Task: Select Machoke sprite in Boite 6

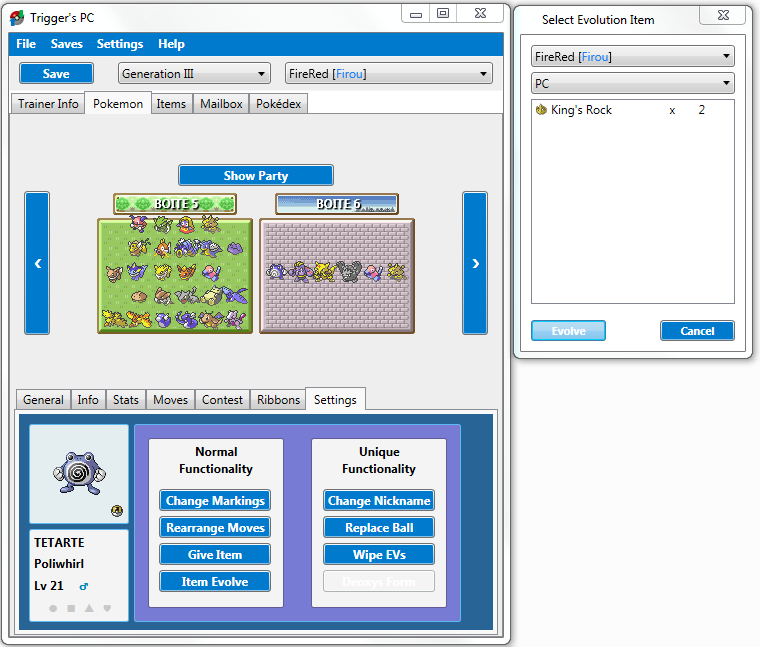Action: pyautogui.click(x=301, y=272)
